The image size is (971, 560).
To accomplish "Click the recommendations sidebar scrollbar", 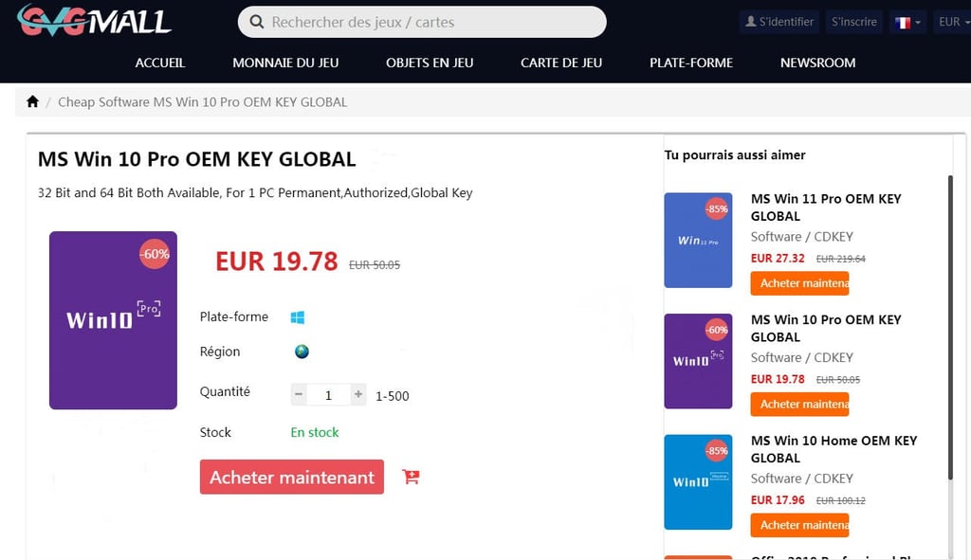I will [x=950, y=328].
